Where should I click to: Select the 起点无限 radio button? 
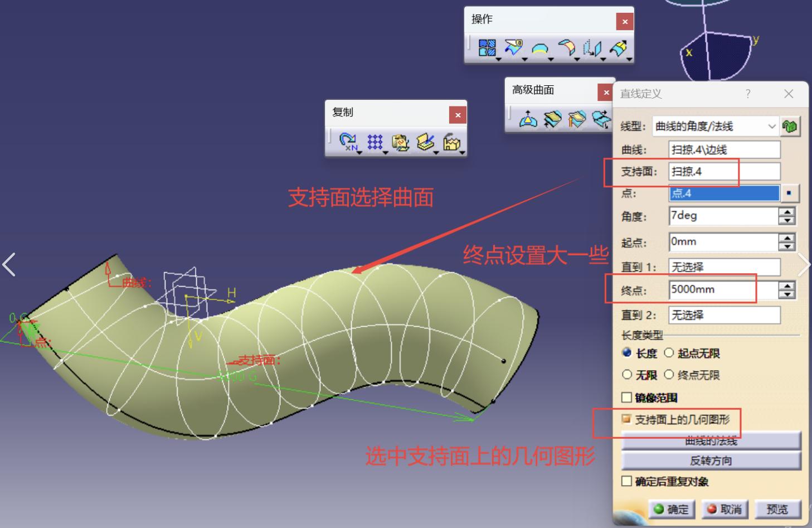669,353
